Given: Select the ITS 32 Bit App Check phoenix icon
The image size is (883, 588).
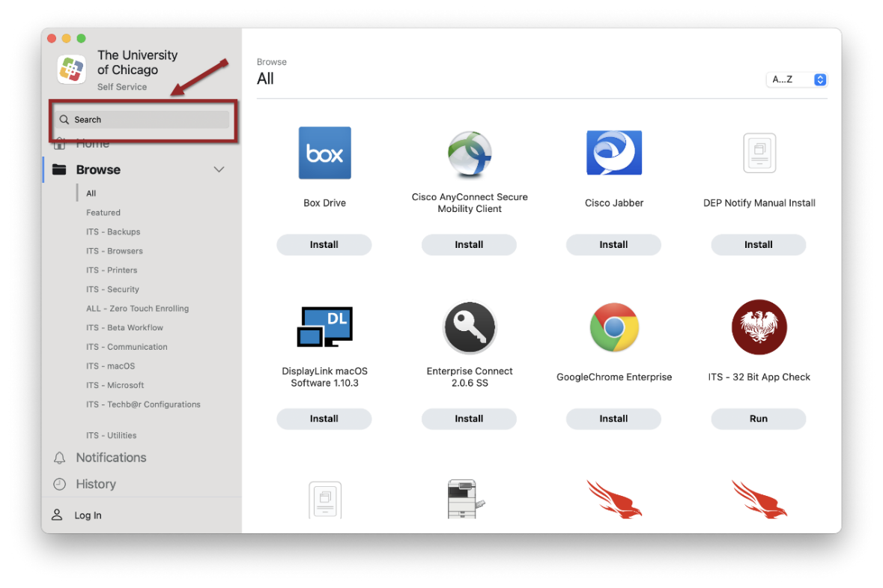Looking at the screenshot, I should pos(759,327).
